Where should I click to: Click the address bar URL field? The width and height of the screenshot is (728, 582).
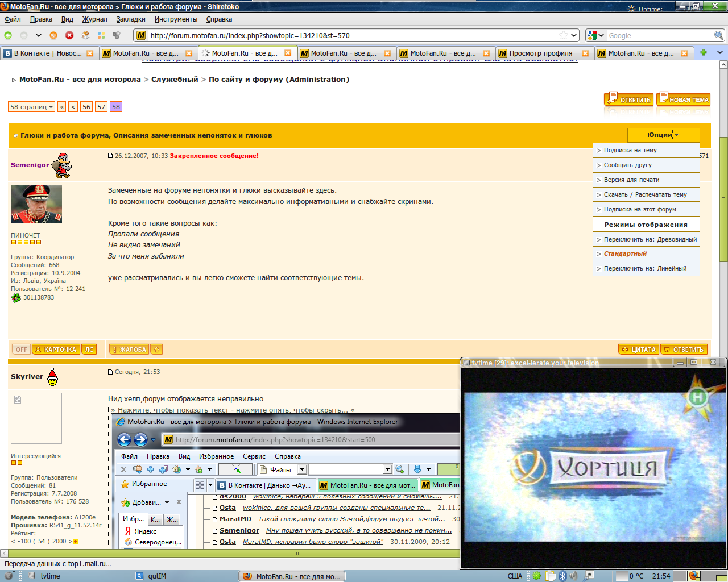353,35
